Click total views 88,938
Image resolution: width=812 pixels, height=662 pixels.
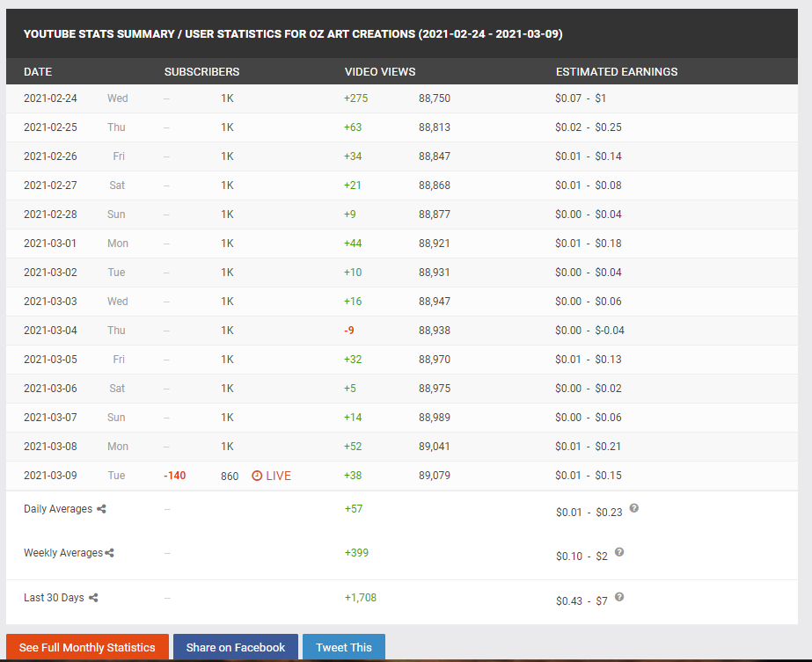[x=435, y=331]
